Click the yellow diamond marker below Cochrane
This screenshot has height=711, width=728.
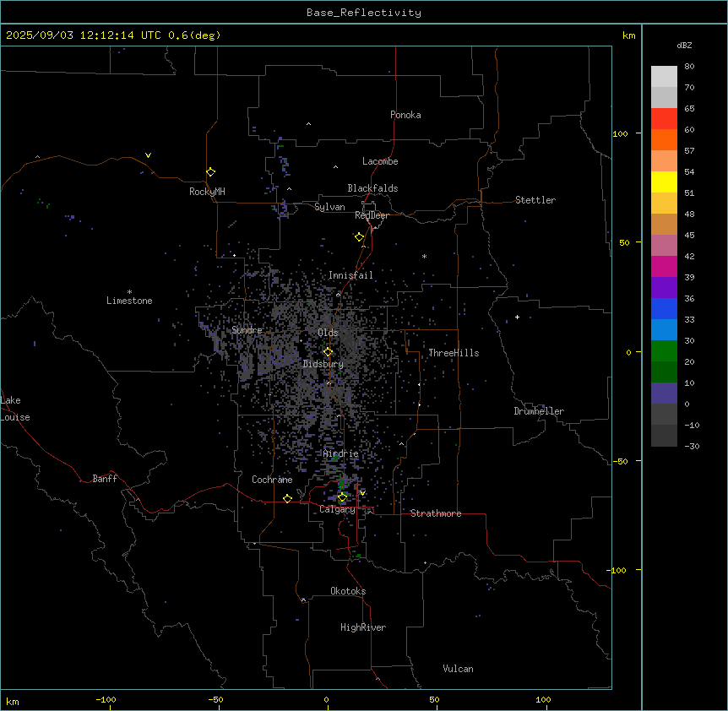287,498
